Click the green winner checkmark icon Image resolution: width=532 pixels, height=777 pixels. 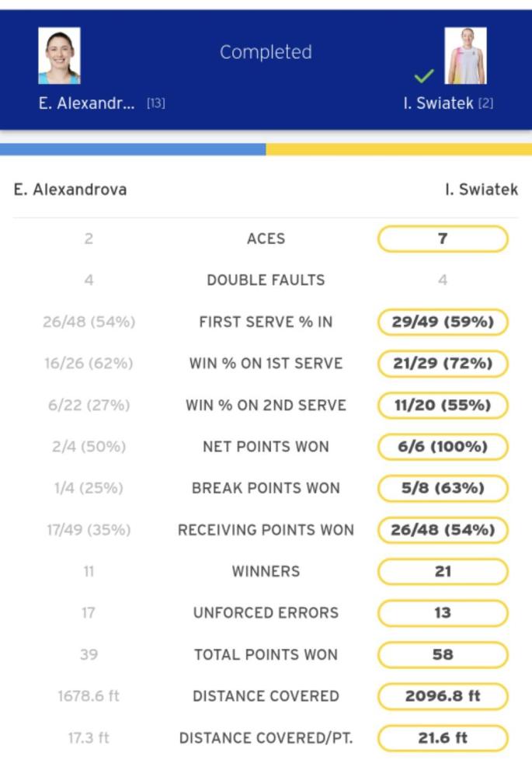[x=424, y=76]
